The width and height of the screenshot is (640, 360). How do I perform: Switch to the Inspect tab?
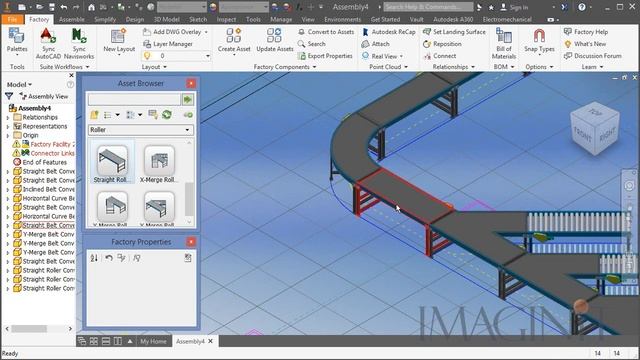tap(226, 19)
